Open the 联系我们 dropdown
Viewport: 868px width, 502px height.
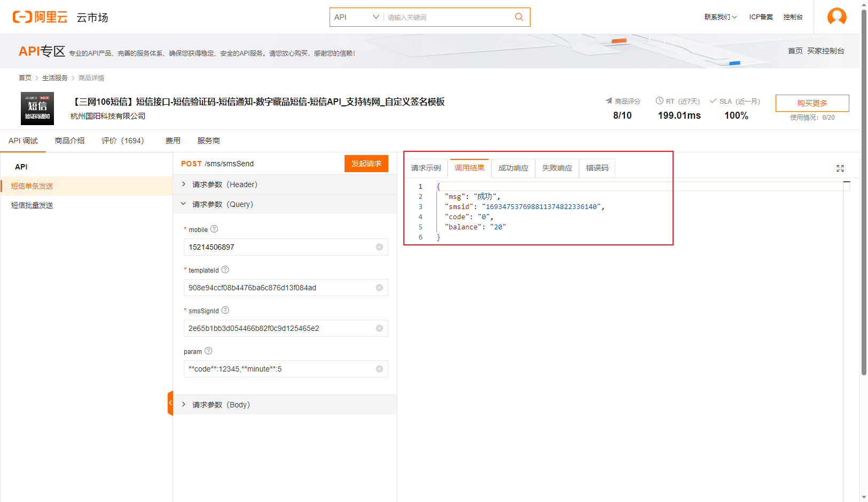pos(721,17)
